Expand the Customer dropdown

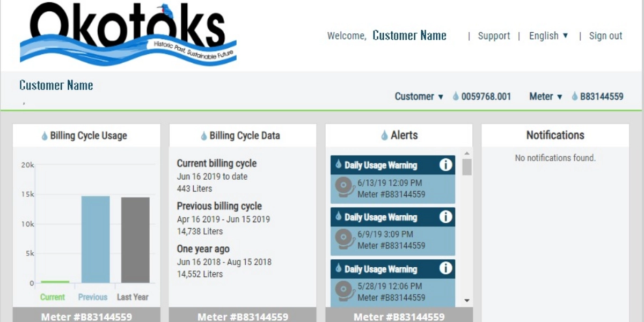tap(419, 97)
